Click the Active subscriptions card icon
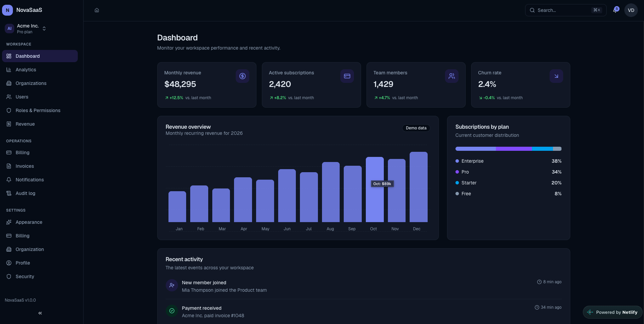 347,76
